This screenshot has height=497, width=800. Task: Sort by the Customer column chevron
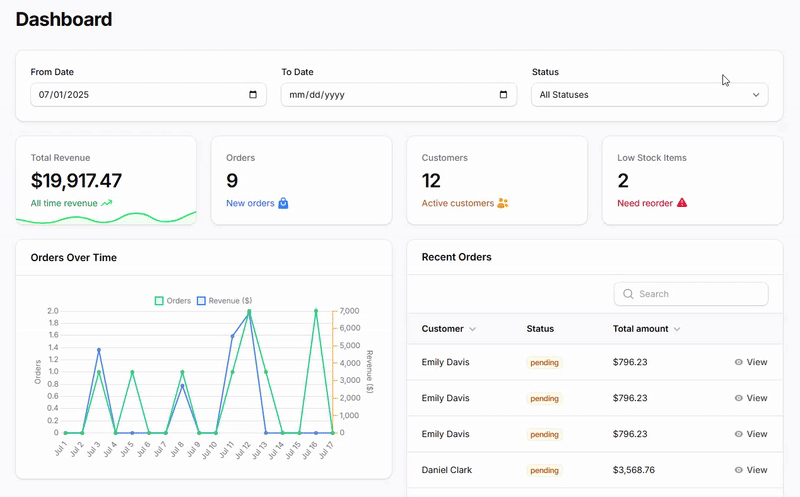(473, 329)
